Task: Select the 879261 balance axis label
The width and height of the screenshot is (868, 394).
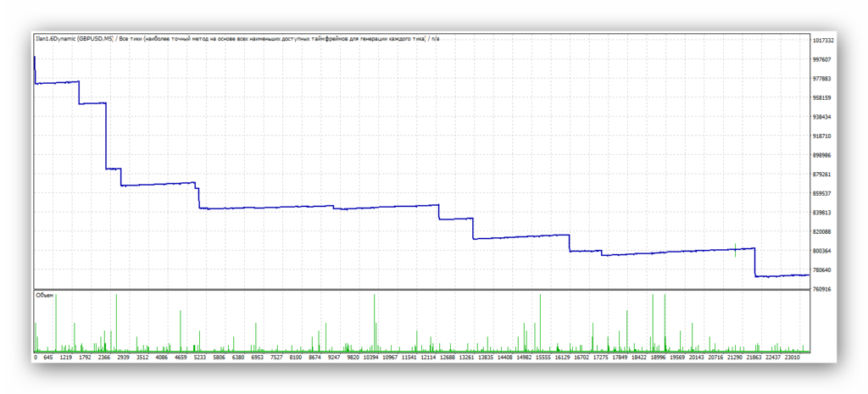Action: coord(822,175)
